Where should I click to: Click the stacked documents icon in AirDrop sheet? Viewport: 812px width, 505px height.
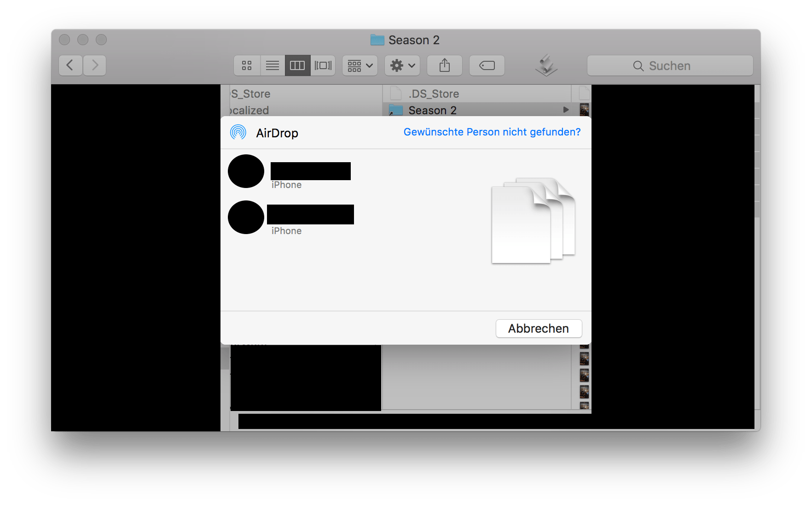coord(533,220)
